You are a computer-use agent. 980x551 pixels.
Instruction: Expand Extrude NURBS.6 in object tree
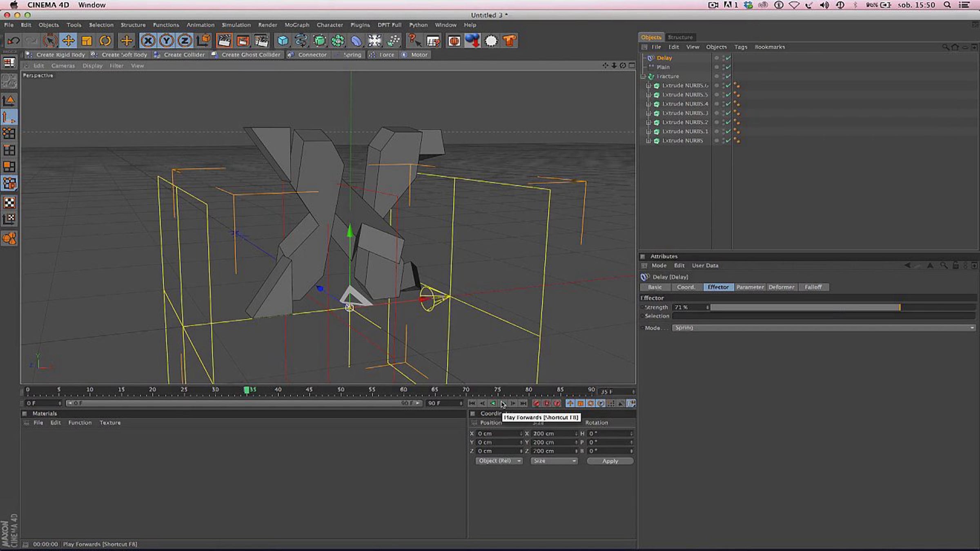648,86
